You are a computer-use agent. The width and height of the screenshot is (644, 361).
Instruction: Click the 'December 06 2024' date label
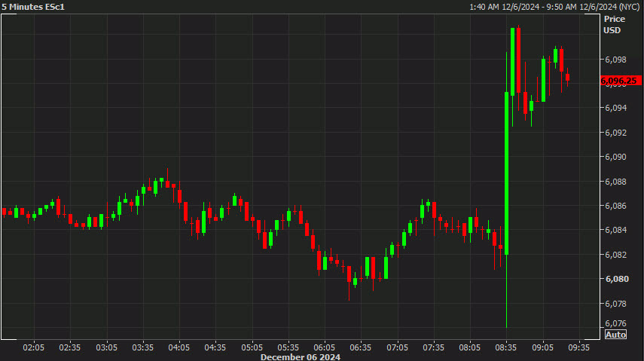(301, 357)
